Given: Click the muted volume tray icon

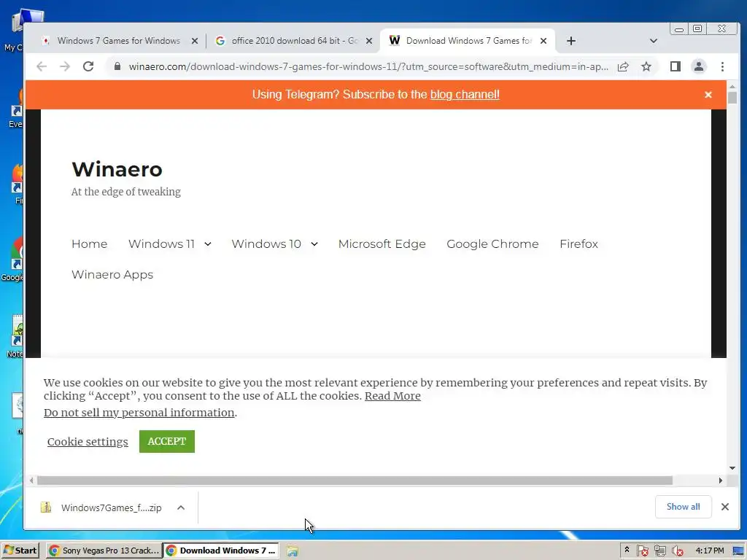Looking at the screenshot, I should point(677,551).
